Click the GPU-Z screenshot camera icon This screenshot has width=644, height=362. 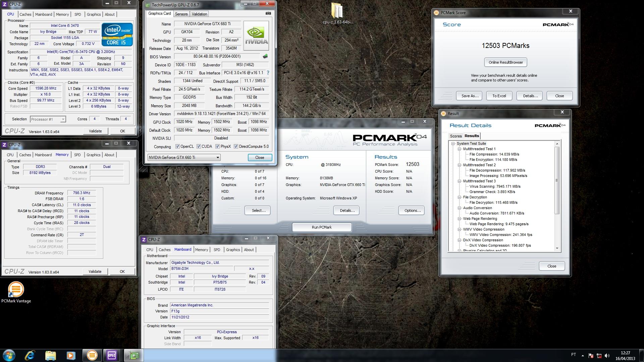coord(268,13)
